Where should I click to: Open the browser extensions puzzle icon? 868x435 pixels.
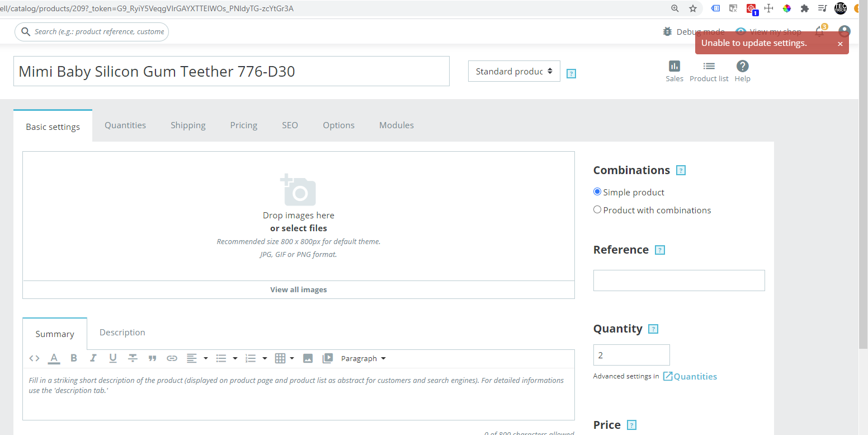click(805, 8)
